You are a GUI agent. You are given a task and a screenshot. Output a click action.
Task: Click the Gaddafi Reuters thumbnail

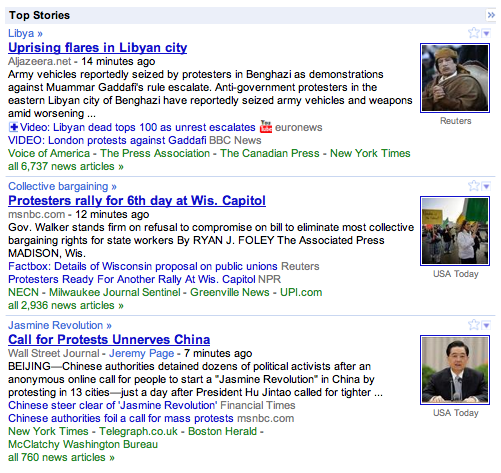(455, 78)
